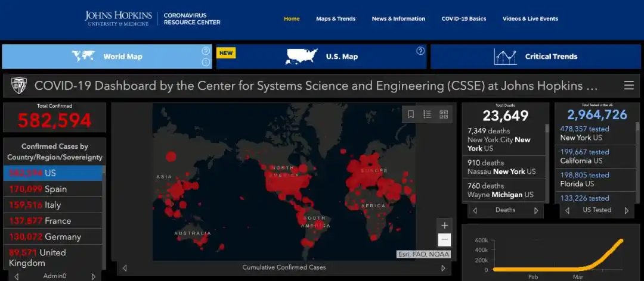Go to previous panel before Deaths
Image resolution: width=644 pixels, height=281 pixels.
(475, 210)
